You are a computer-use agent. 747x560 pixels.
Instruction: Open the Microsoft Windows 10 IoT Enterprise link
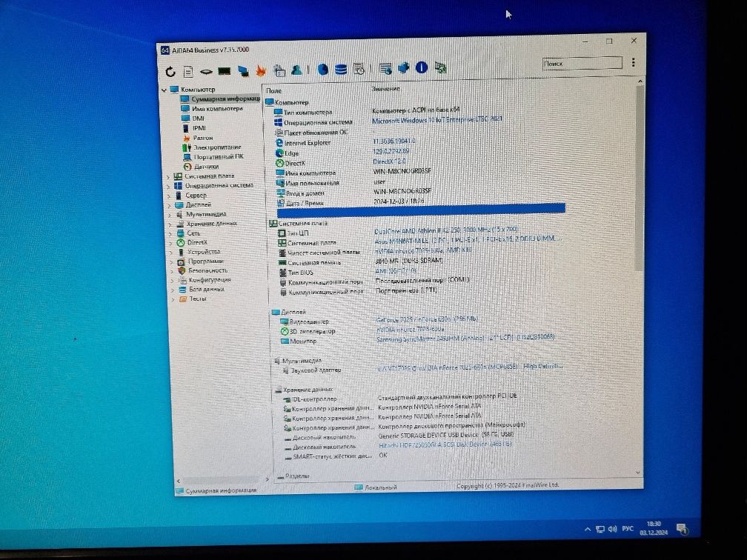[437, 120]
